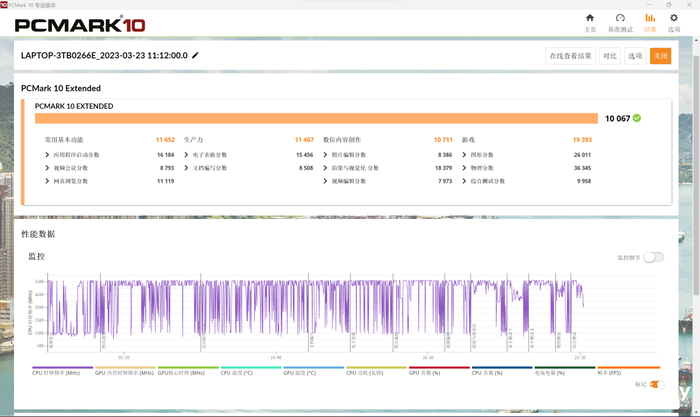Toggle the 标记 markers switch
The height and width of the screenshot is (417, 700).
pyautogui.click(x=656, y=384)
